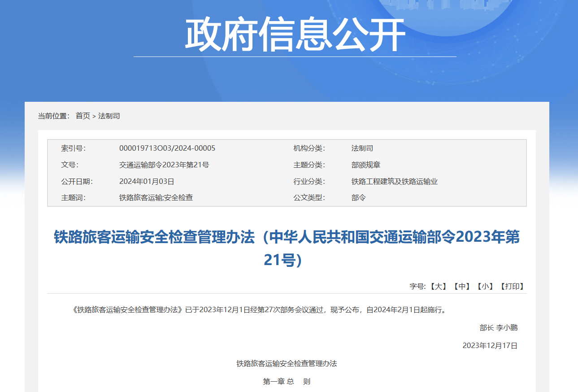578x392 pixels.
Task: Click the 政府信息公开 banner title
Action: click(295, 35)
